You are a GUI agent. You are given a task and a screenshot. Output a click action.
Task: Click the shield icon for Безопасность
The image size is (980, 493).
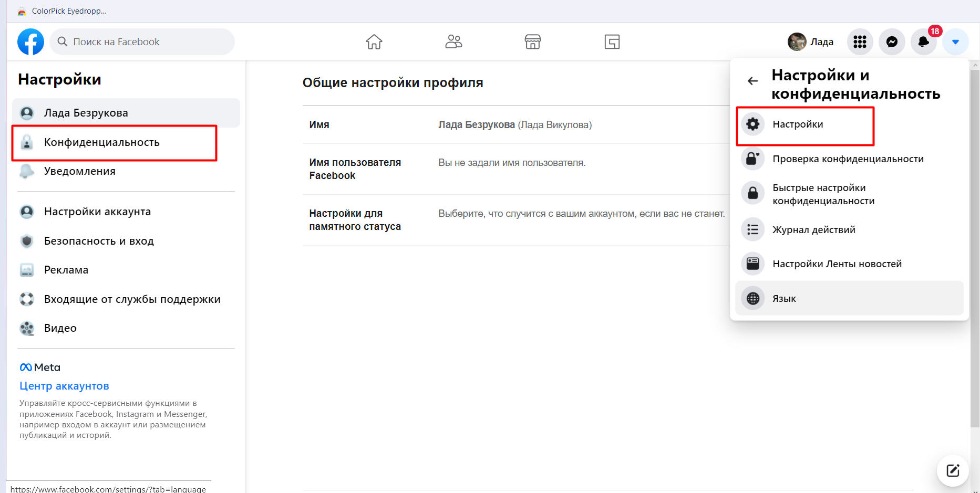tap(27, 241)
